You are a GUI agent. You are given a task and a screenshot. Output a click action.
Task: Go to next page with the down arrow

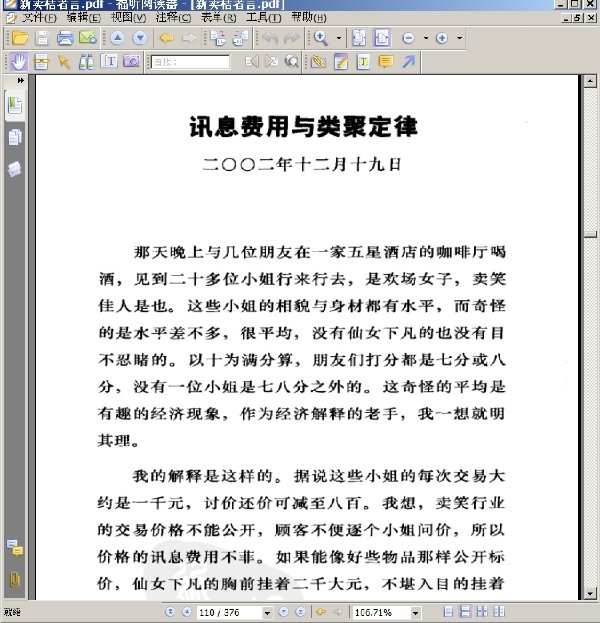[x=140, y=38]
